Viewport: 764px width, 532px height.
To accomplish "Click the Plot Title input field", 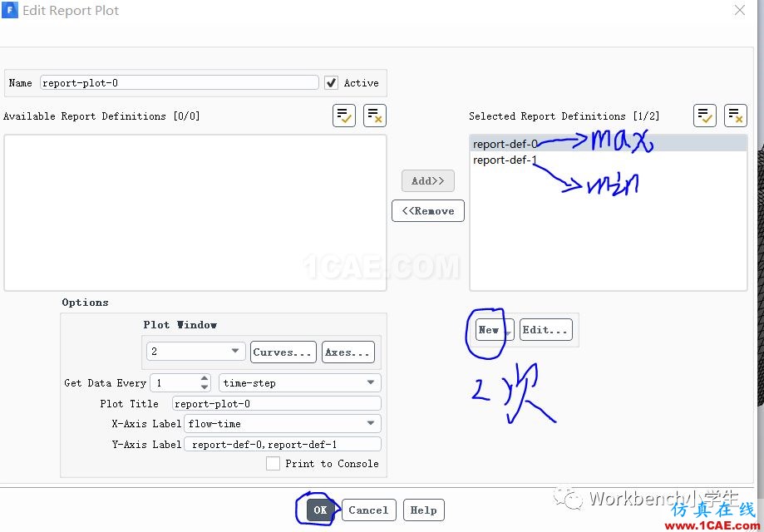I will [x=277, y=403].
